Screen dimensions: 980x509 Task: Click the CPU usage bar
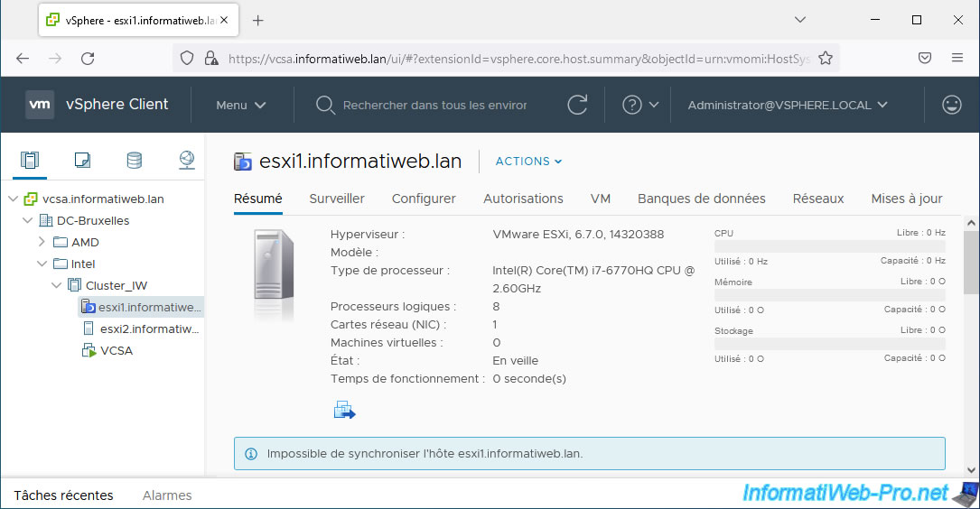(x=829, y=246)
